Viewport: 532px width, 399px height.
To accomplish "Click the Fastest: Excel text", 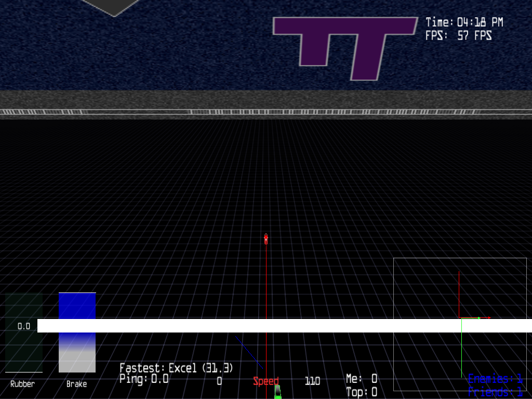I will [176, 368].
